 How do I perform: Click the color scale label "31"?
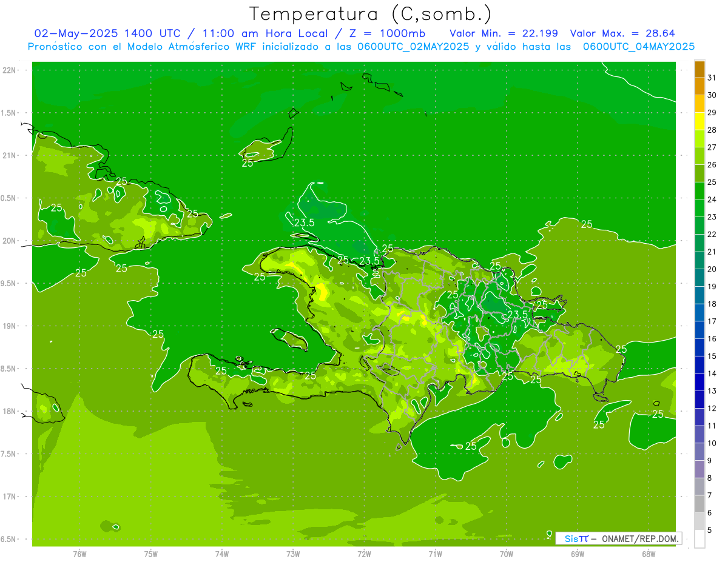coord(712,78)
